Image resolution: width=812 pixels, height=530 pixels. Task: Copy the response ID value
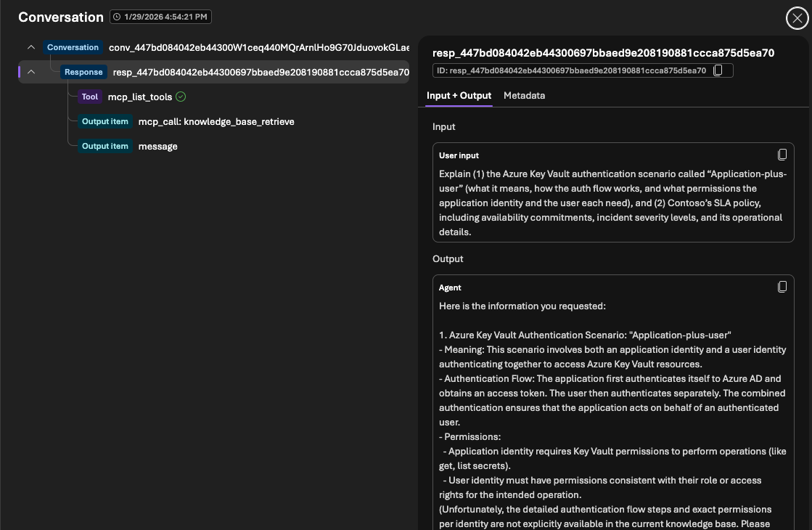718,70
